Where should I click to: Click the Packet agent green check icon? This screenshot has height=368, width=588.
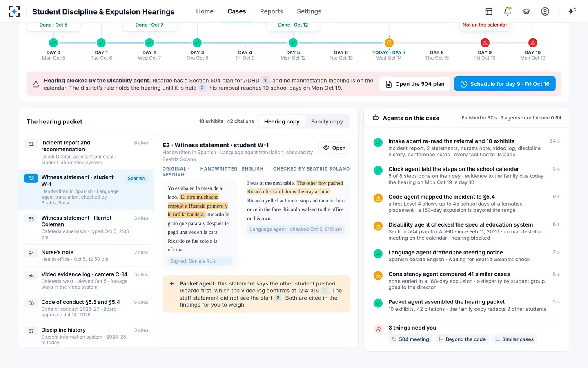click(x=378, y=303)
